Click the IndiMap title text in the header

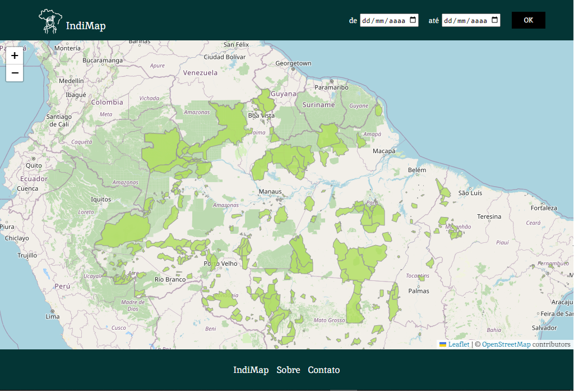pyautogui.click(x=86, y=26)
